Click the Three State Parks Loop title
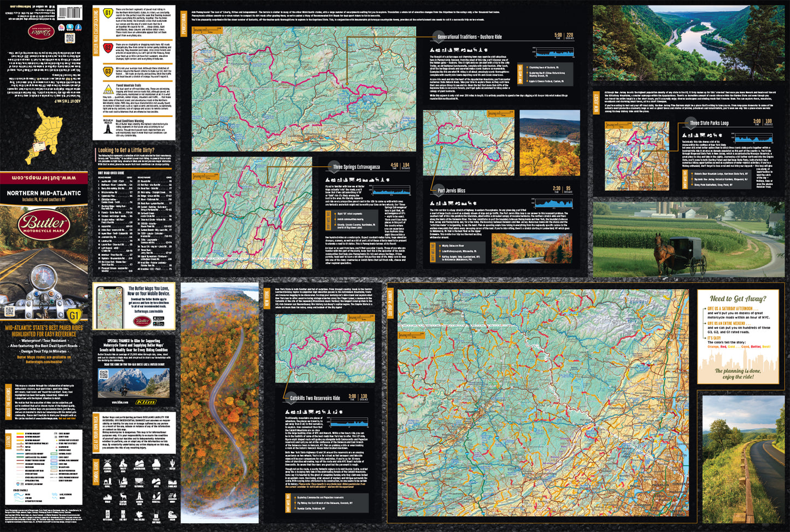The width and height of the screenshot is (790, 532). 709,123
